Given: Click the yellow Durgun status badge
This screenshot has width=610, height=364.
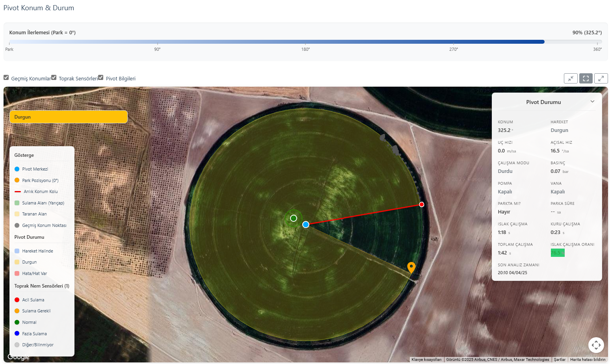Looking at the screenshot, I should 68,117.
